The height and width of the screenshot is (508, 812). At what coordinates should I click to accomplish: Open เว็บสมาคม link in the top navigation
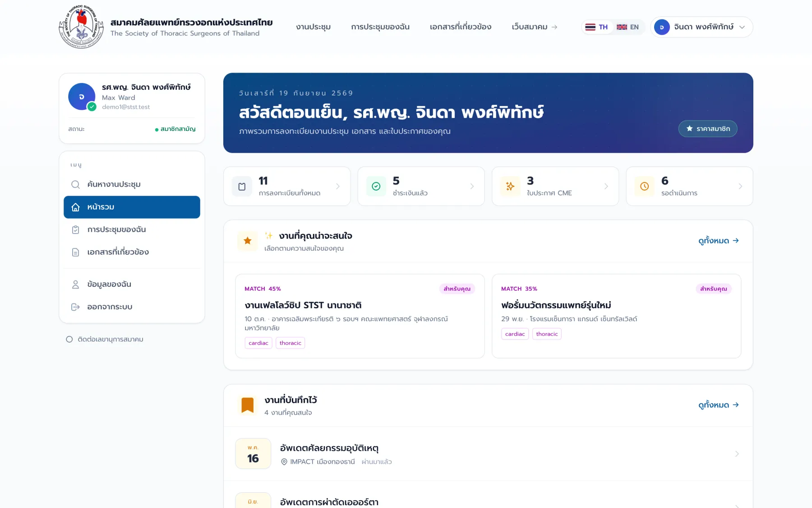pyautogui.click(x=535, y=27)
